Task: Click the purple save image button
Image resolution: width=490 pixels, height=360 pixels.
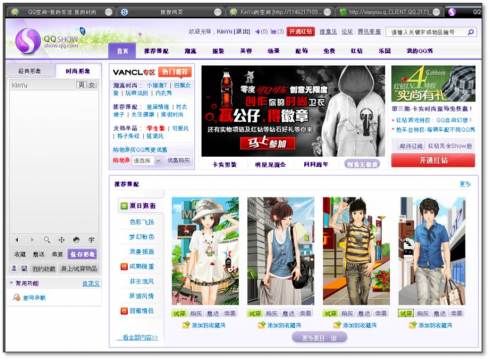Action: coord(82,254)
